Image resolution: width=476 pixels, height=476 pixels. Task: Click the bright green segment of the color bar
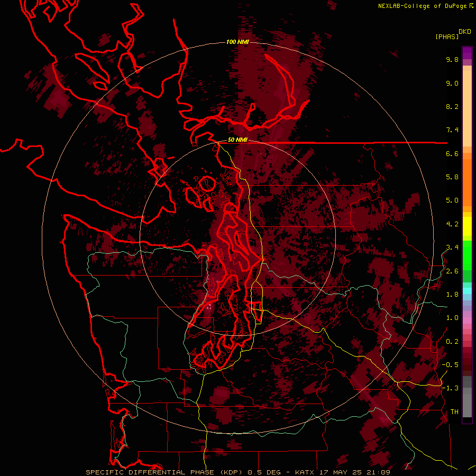[467, 255]
